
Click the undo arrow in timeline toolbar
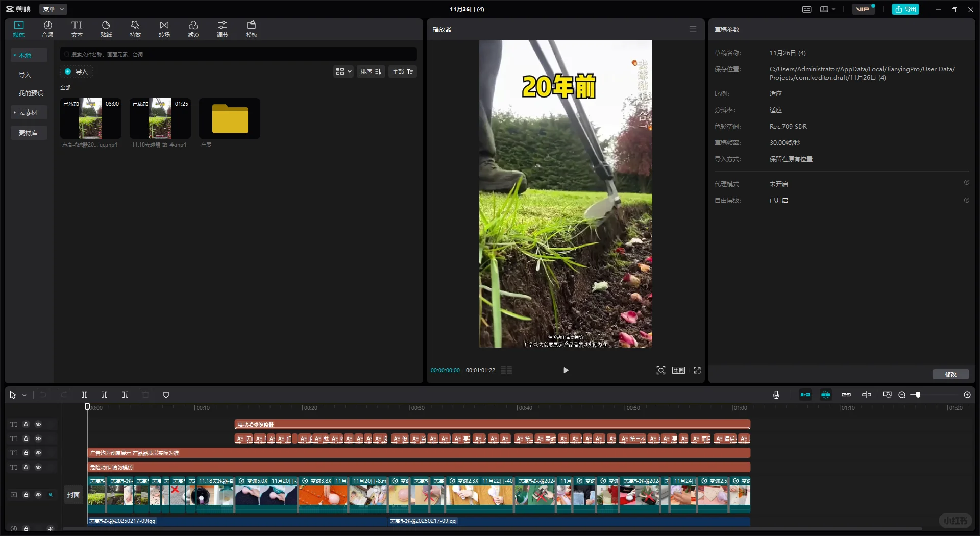[43, 395]
